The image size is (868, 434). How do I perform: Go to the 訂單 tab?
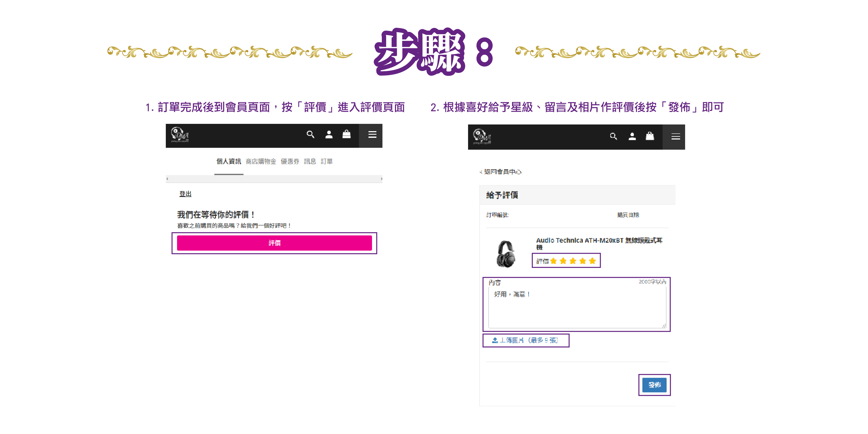point(326,162)
